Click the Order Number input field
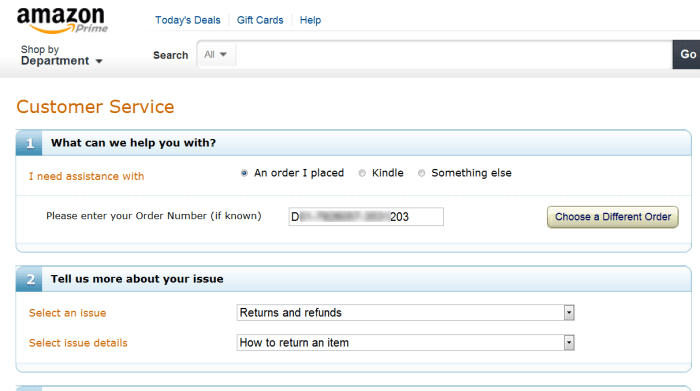This screenshot has height=391, width=700. click(x=366, y=216)
